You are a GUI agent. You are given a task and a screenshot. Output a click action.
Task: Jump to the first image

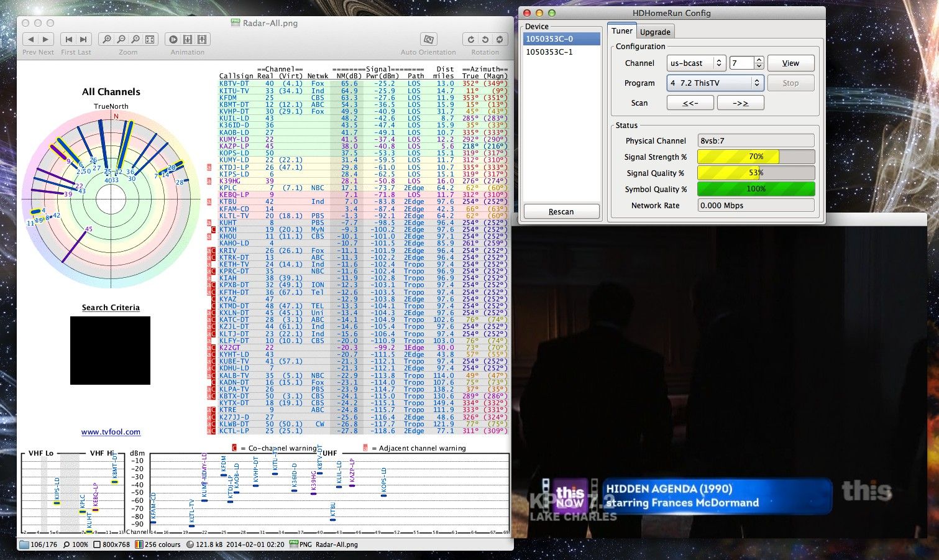[x=69, y=39]
